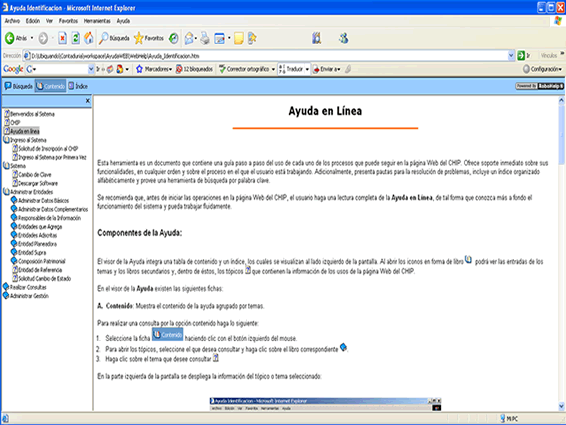
Task: Expand the Realizar Consultas book
Action: pos(6,287)
